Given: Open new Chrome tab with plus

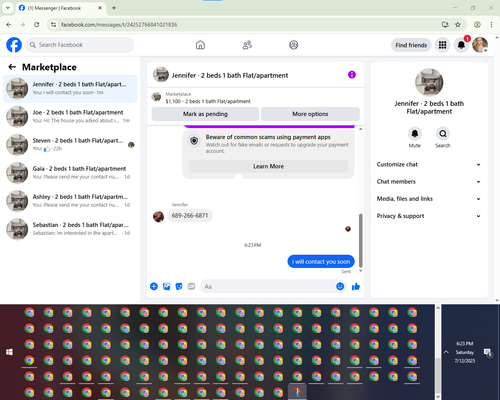Looking at the screenshot, I should tap(114, 8).
